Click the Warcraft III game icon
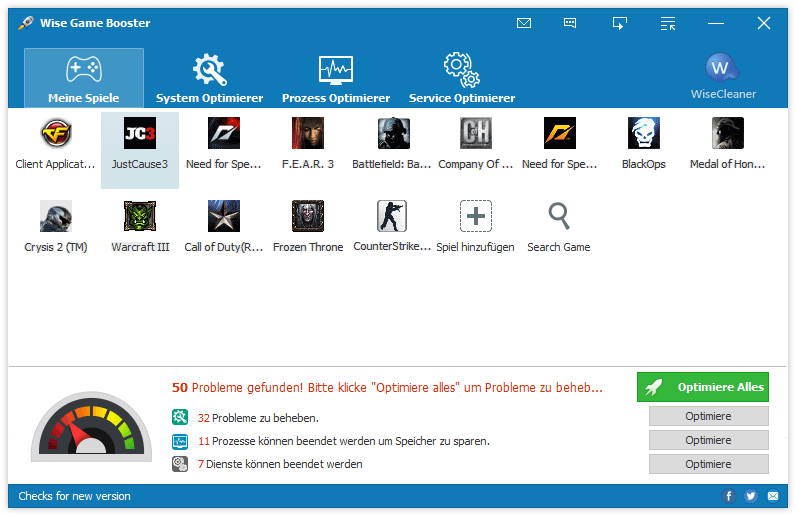 point(140,217)
